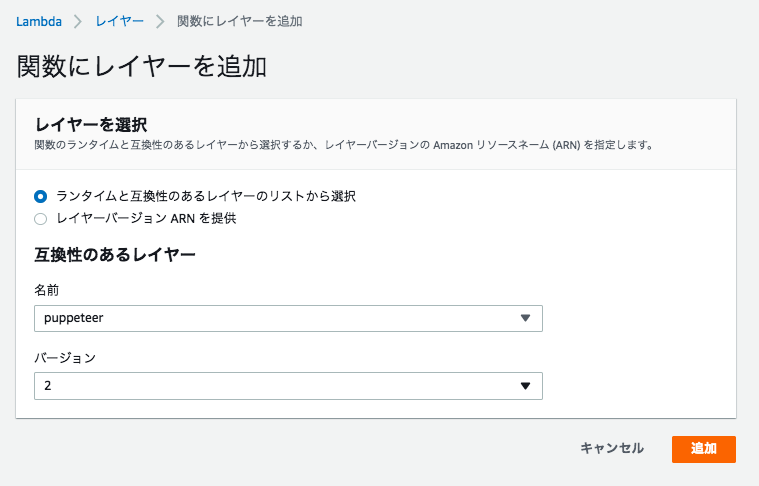The height and width of the screenshot is (486, 759).
Task: Select レイヤーバージョン ARN を提供 radio option
Action: tap(41, 219)
